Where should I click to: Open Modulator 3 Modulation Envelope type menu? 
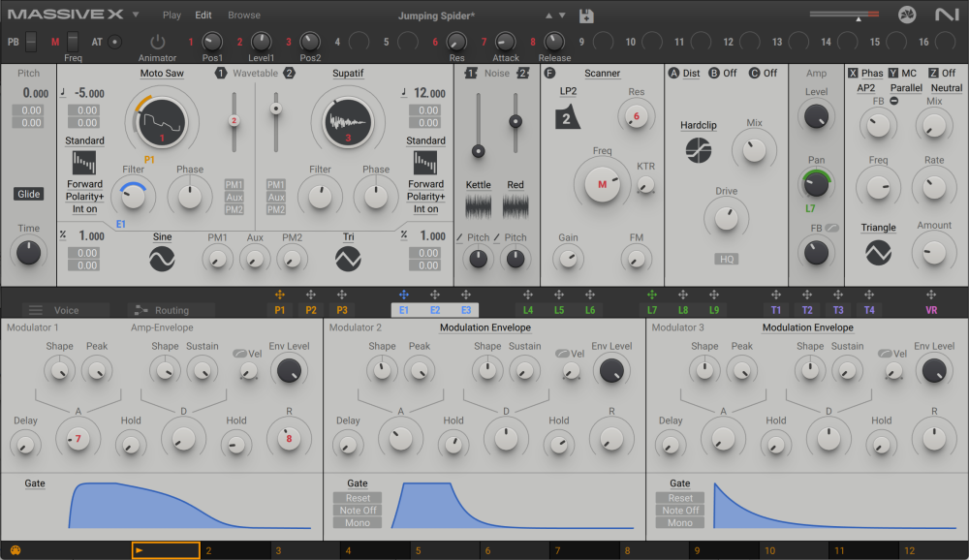(808, 327)
